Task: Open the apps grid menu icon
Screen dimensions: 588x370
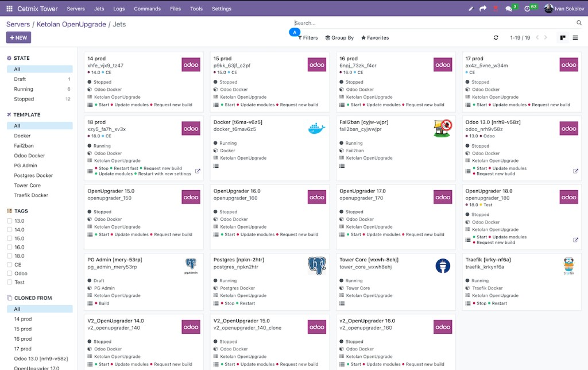Action: tap(9, 9)
